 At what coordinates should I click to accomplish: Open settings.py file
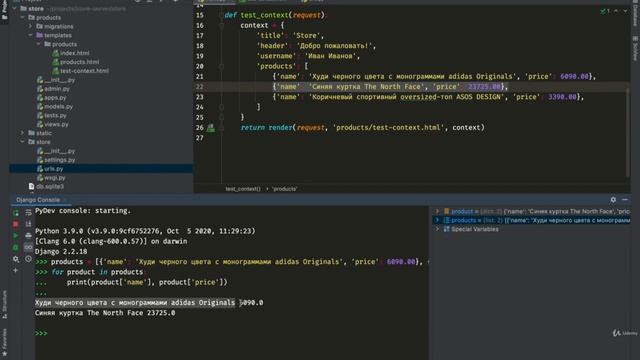[x=60, y=160]
